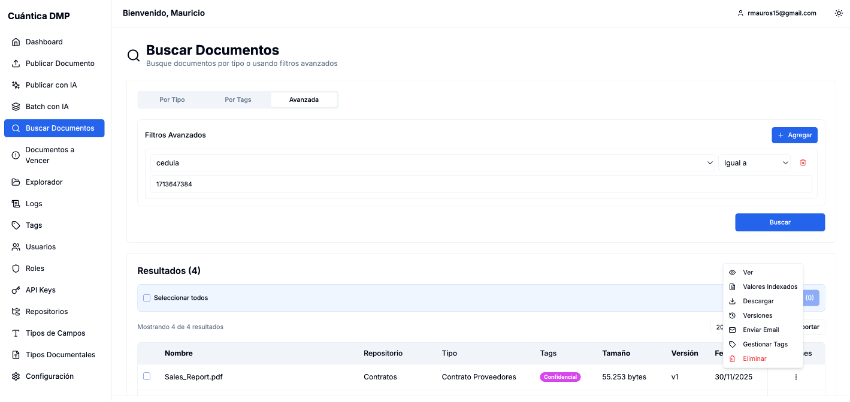
Task: Click the Agregar filter button
Action: (x=794, y=135)
